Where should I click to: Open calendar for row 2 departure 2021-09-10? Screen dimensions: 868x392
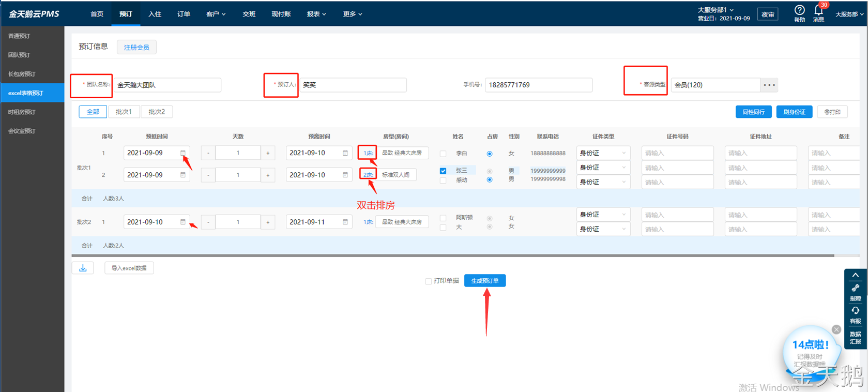click(x=345, y=175)
